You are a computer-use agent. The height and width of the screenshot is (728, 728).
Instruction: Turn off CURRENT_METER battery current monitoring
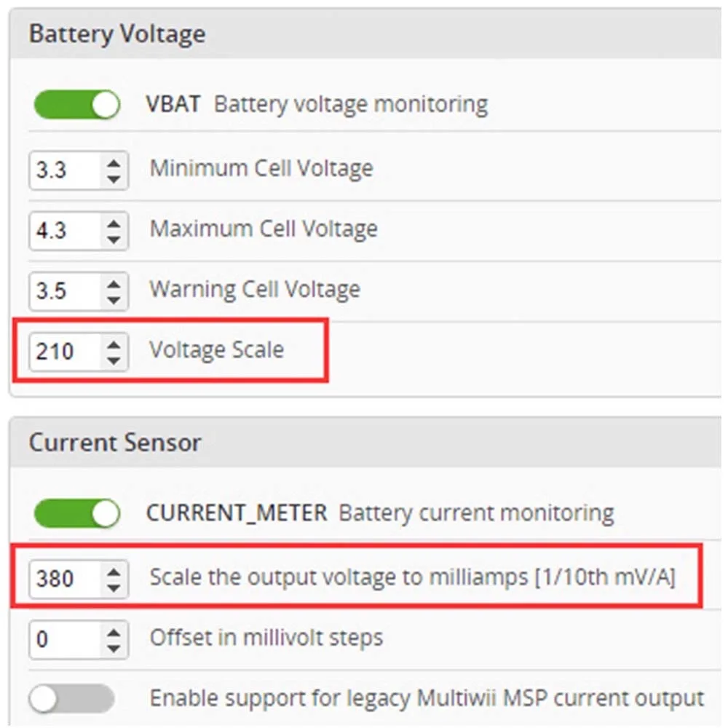76,514
